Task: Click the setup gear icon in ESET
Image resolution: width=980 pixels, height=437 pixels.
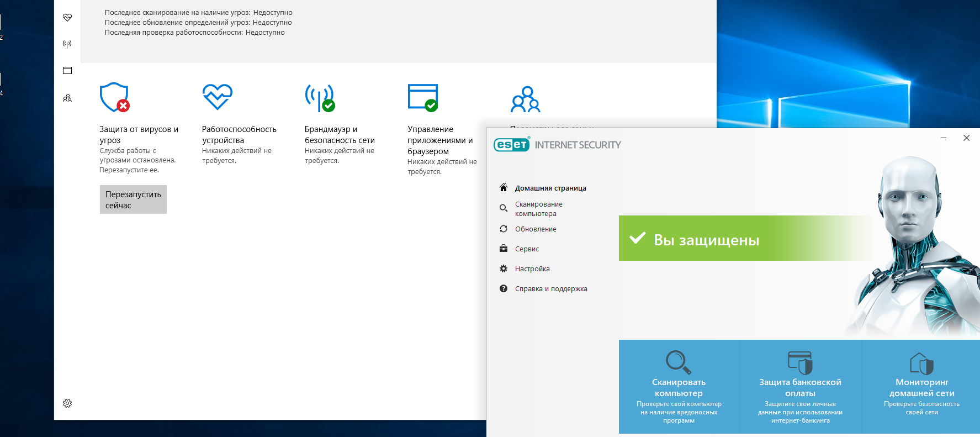Action: tap(504, 268)
